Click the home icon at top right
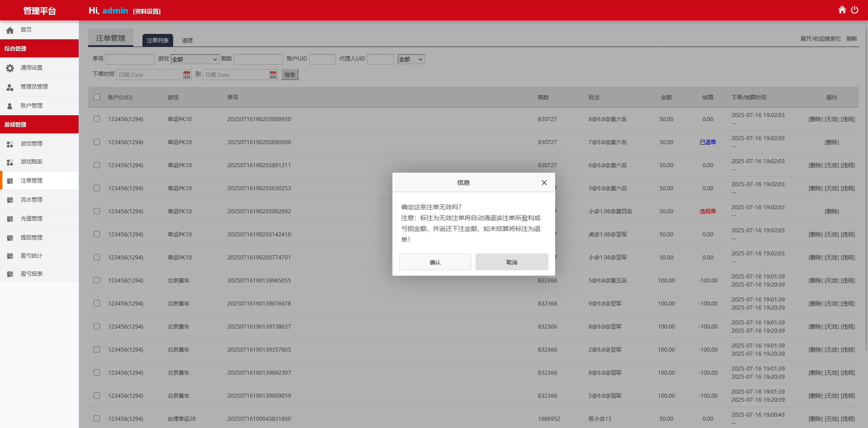The image size is (868, 428). [x=842, y=9]
